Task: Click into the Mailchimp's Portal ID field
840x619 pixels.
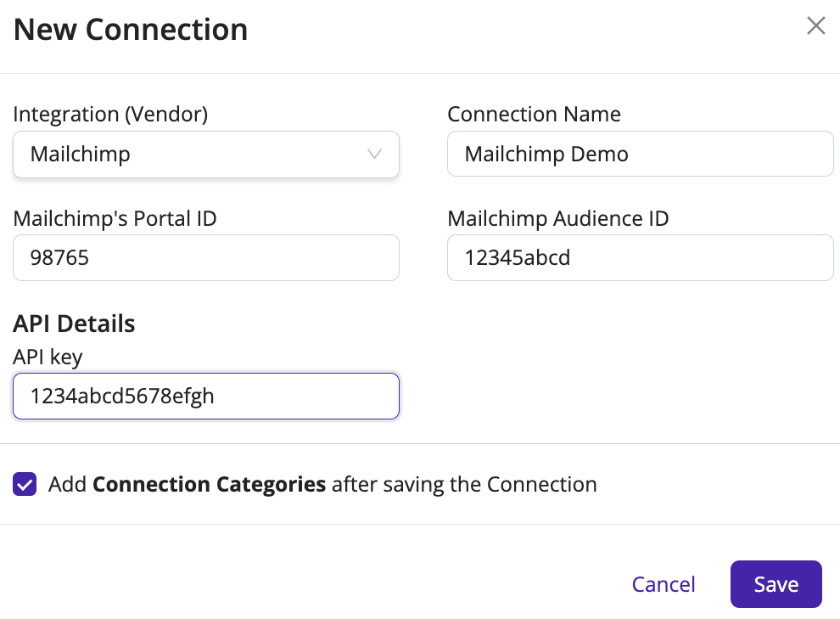Action: (x=206, y=258)
